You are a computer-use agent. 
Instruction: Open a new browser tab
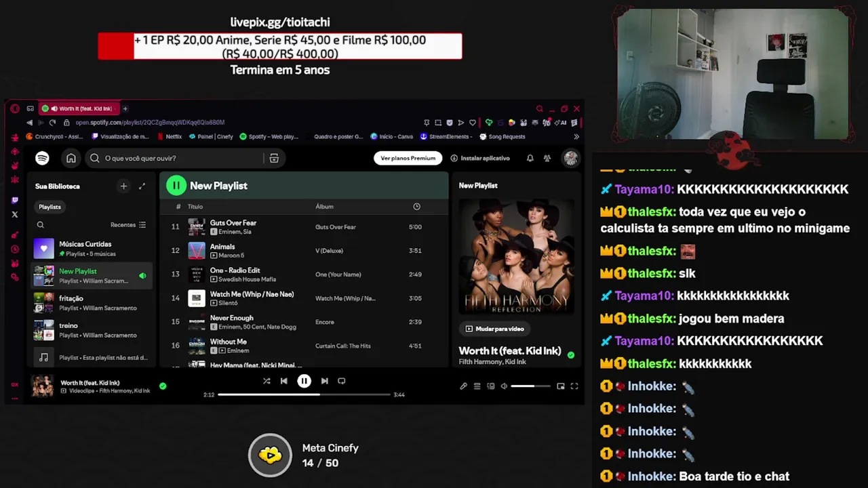coord(125,108)
